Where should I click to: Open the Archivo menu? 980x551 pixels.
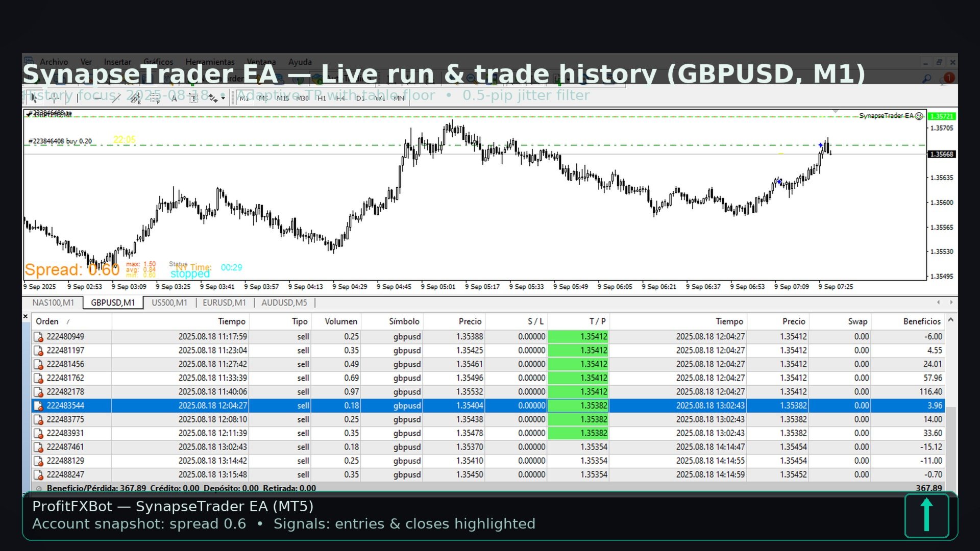click(54, 62)
